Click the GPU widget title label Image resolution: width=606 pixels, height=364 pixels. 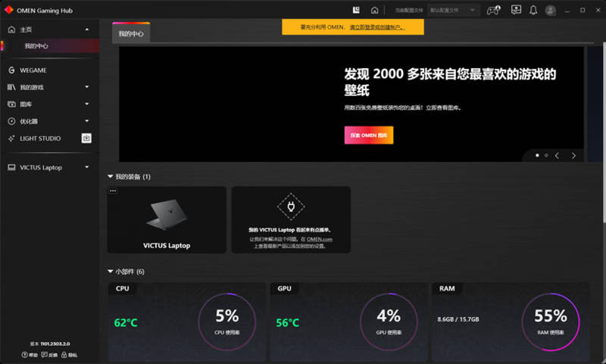285,288
